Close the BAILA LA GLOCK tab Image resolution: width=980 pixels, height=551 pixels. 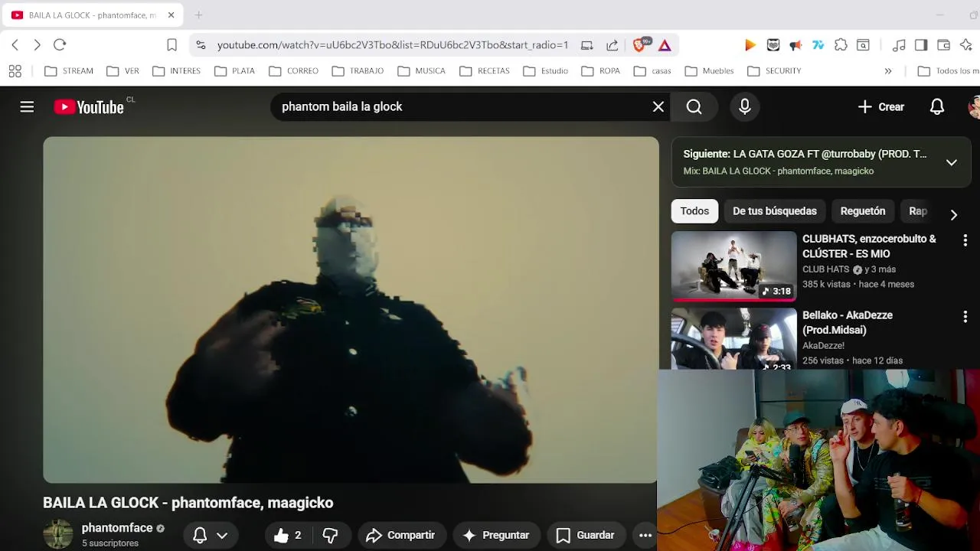171,15
